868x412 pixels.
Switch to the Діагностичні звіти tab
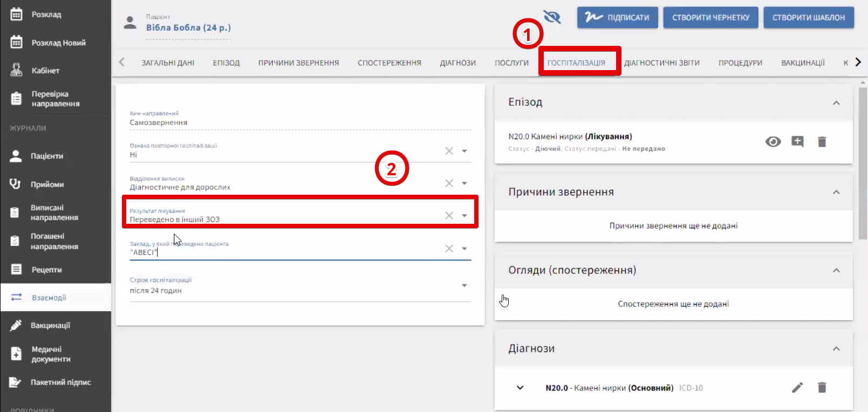coord(661,63)
